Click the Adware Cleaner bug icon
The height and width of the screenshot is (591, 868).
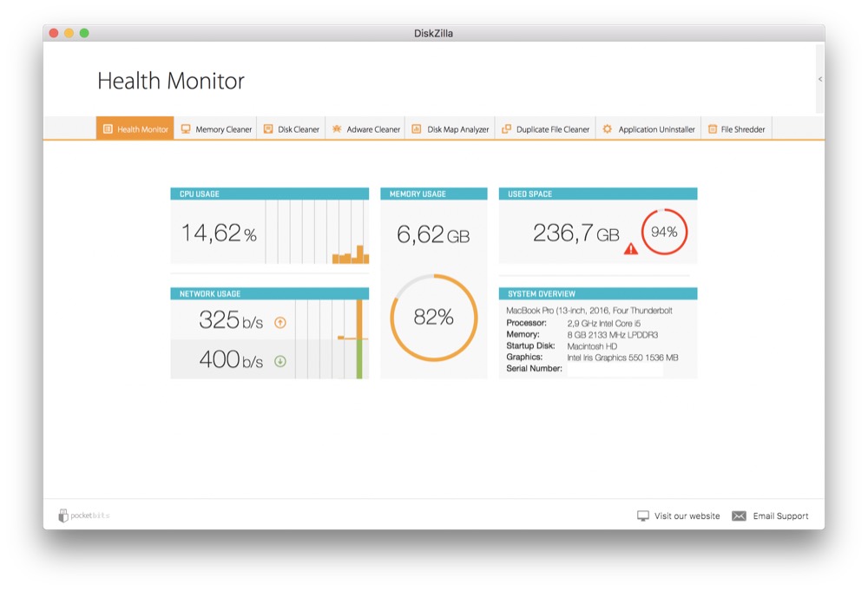point(338,129)
